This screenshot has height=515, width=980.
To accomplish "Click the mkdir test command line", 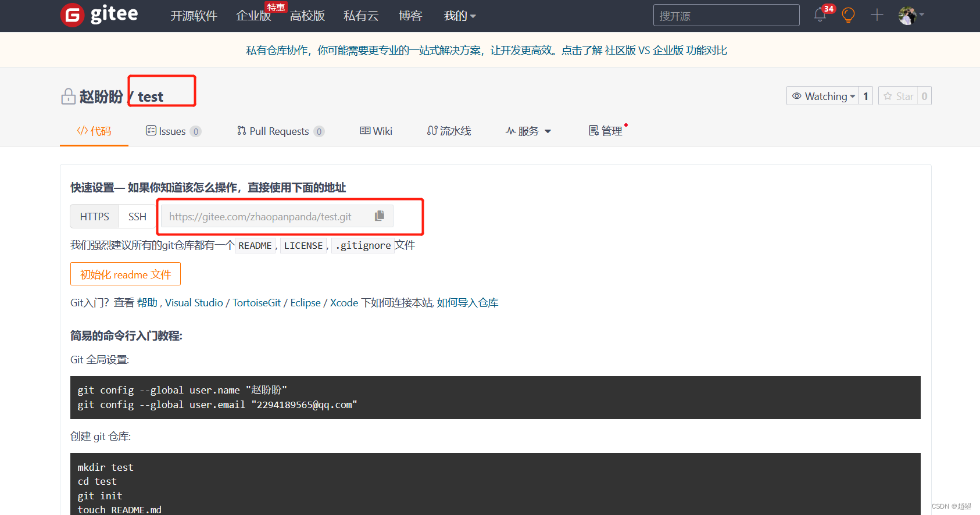I will click(105, 467).
